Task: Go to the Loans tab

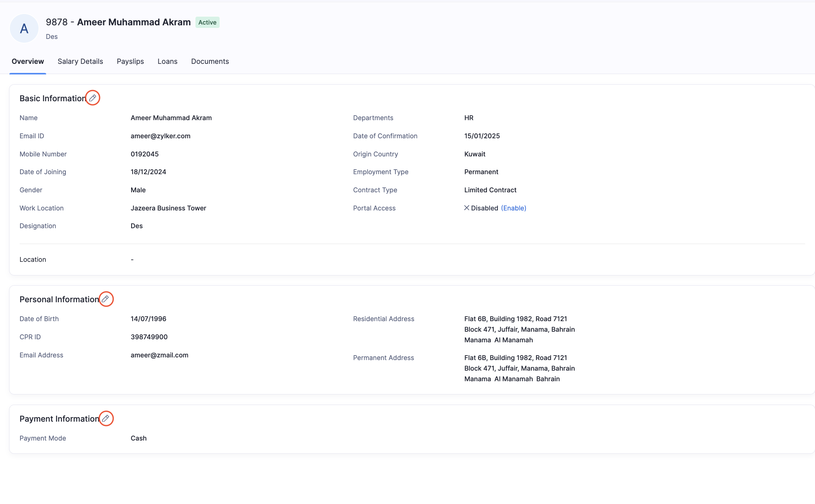Action: pos(167,62)
